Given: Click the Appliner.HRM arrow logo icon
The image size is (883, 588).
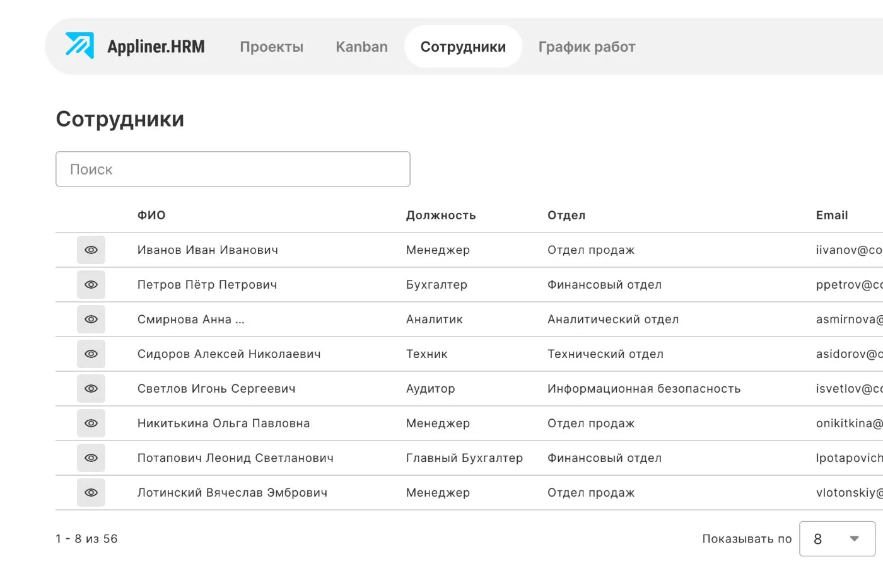Looking at the screenshot, I should pos(79,45).
